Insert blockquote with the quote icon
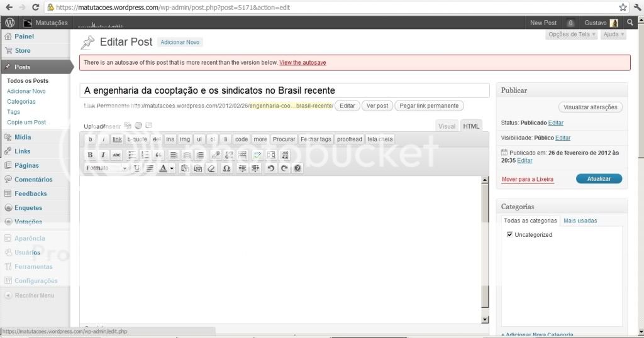Image resolution: width=644 pixels, height=338 pixels. (x=158, y=155)
